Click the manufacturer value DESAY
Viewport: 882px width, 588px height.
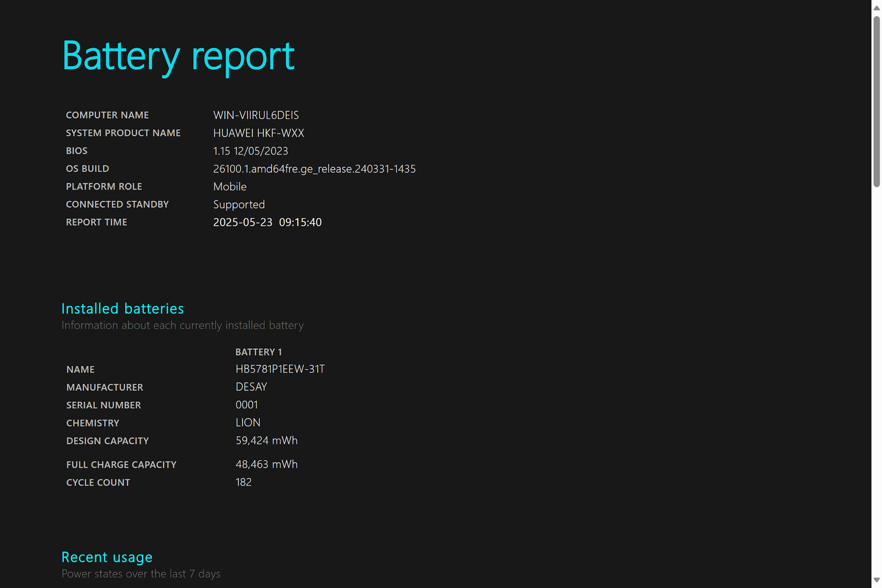[x=251, y=387]
